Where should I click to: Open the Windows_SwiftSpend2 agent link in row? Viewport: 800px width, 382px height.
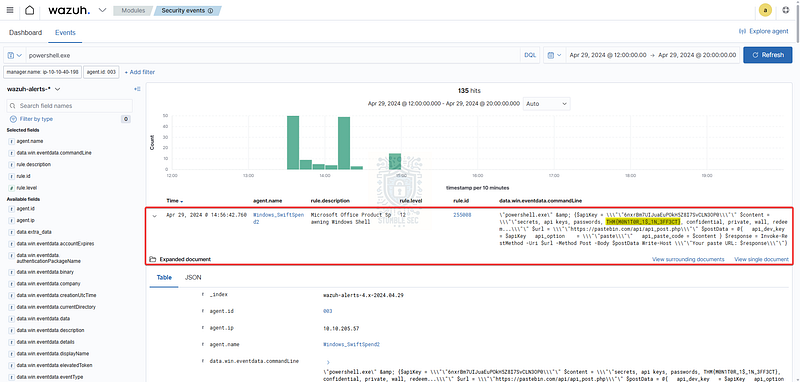pos(278,218)
